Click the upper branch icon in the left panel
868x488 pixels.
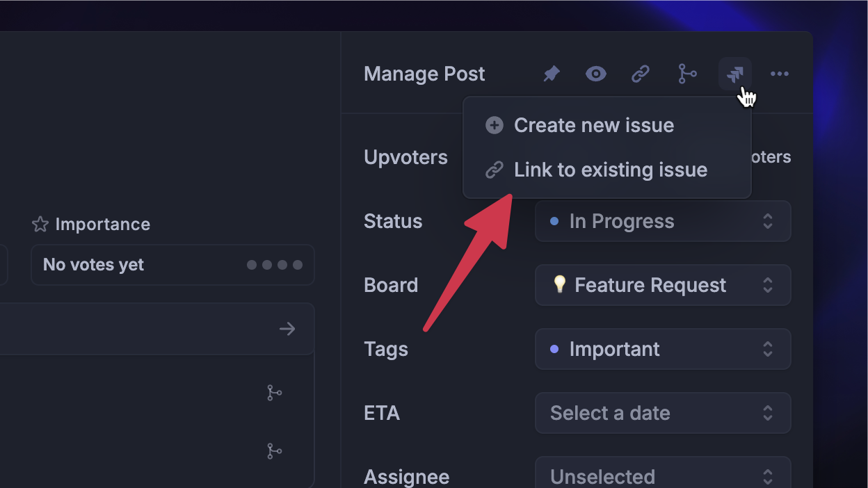click(x=274, y=393)
